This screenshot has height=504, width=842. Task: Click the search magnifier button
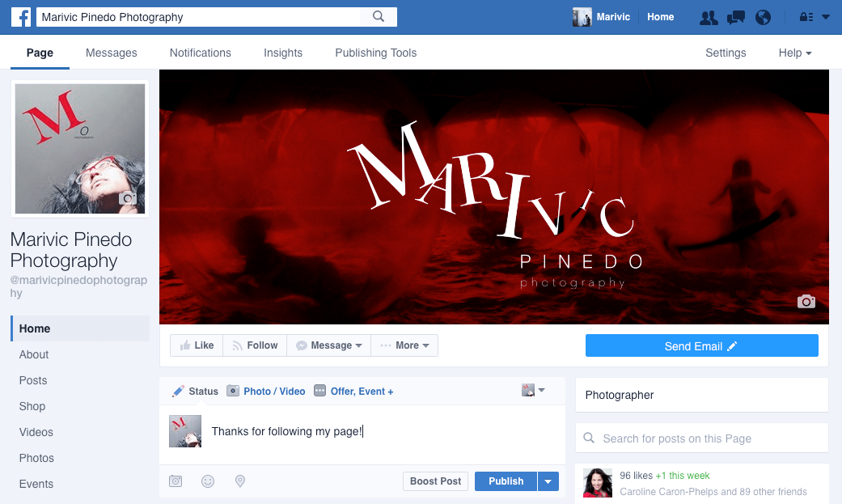pyautogui.click(x=379, y=17)
